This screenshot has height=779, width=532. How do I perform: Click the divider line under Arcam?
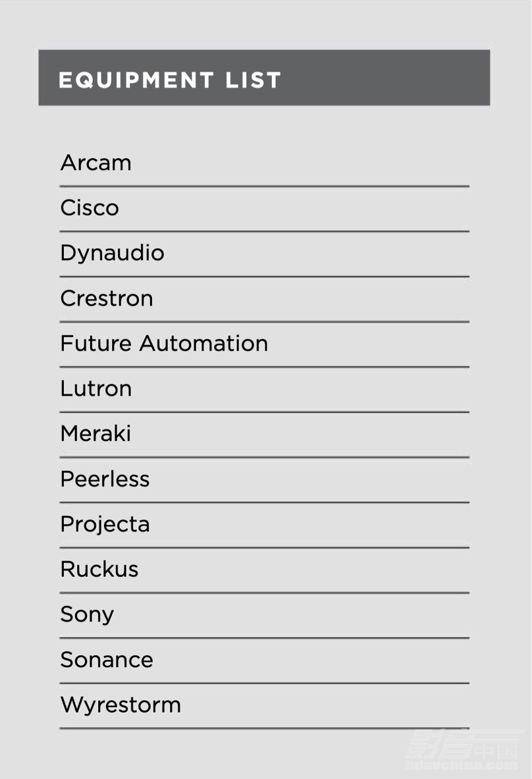264,186
